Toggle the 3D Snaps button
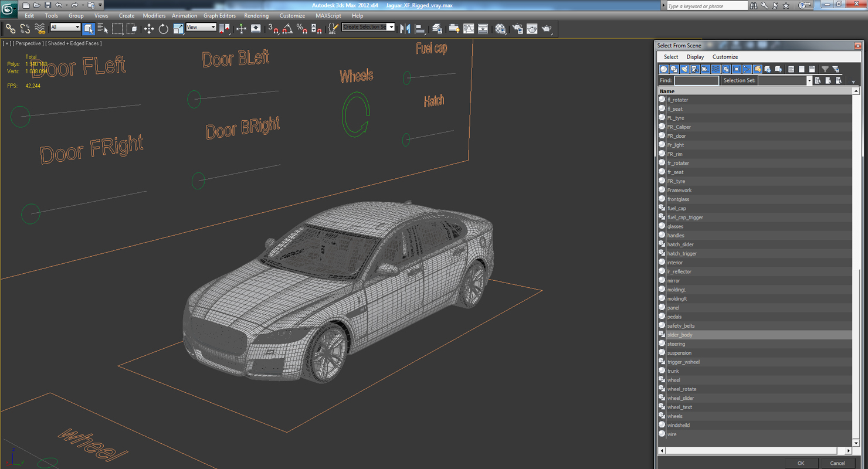This screenshot has width=868, height=469. pos(273,28)
